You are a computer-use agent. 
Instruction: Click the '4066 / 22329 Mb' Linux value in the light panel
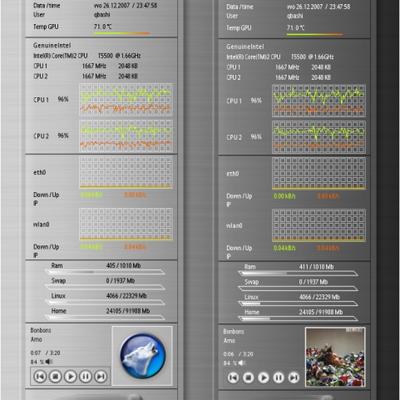pyautogui.click(x=126, y=296)
